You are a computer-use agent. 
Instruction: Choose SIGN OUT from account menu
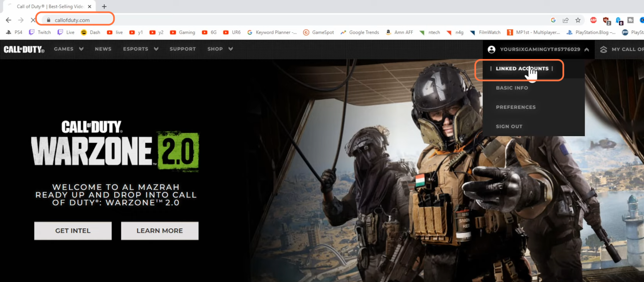(509, 127)
